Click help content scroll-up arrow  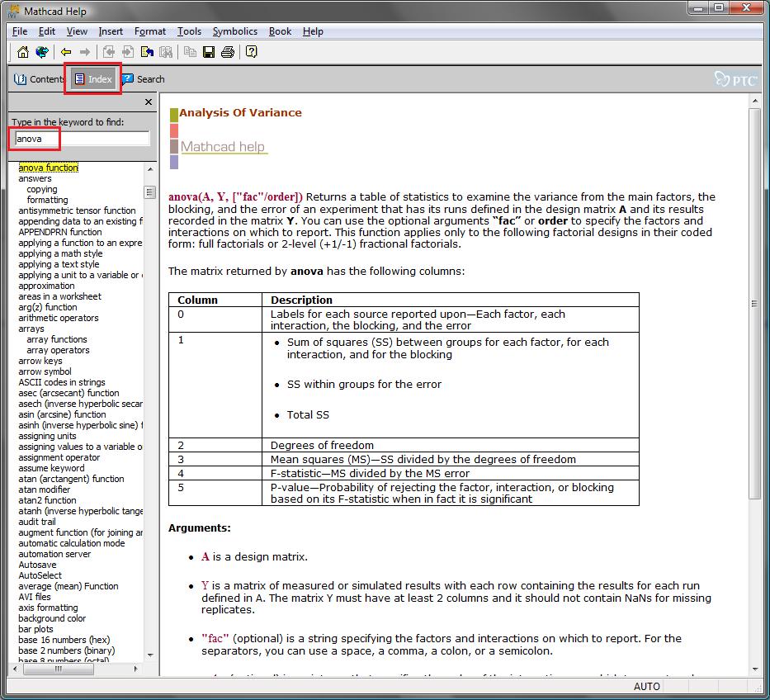point(755,102)
